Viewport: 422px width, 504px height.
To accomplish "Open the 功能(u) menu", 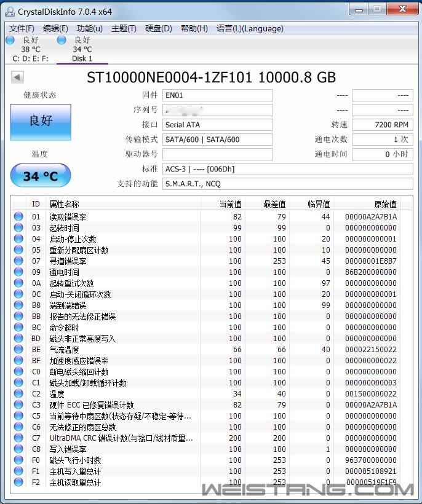I will (90, 29).
